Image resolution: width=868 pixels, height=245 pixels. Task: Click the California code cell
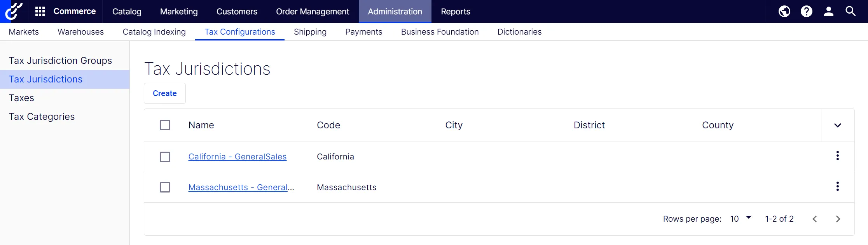[x=335, y=157]
